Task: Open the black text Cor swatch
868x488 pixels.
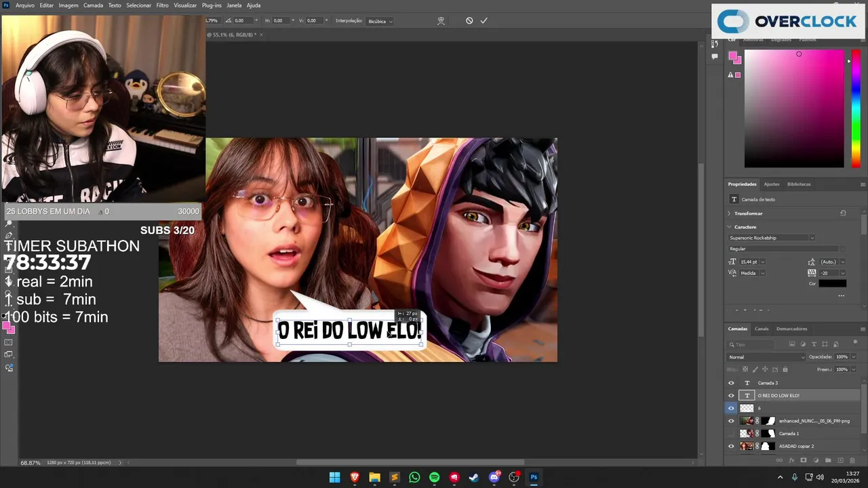Action: 832,283
